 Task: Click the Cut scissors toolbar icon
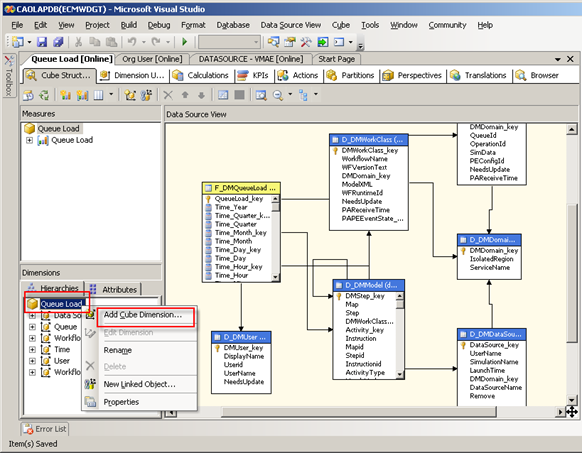pos(78,42)
